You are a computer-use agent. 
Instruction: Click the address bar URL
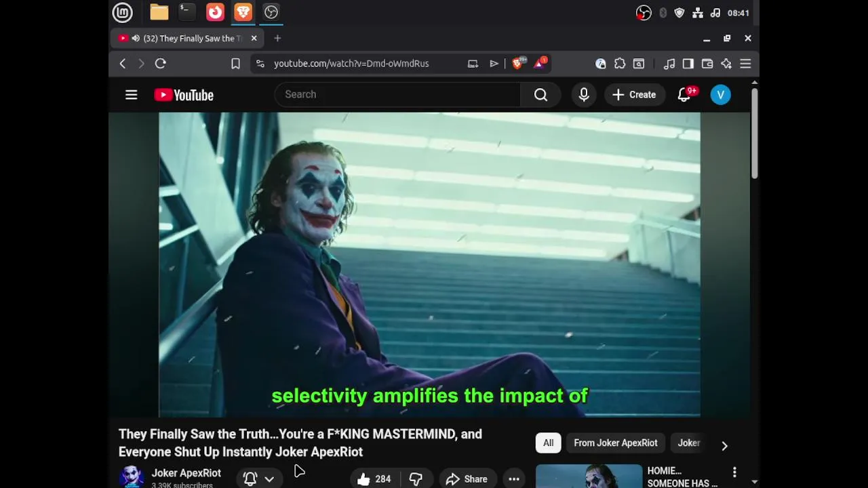tap(351, 64)
